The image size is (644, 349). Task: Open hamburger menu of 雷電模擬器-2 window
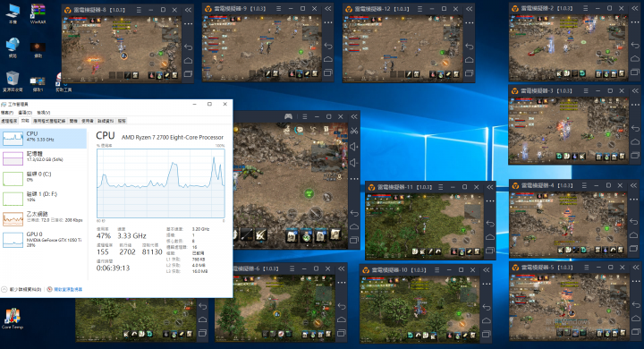[585, 8]
